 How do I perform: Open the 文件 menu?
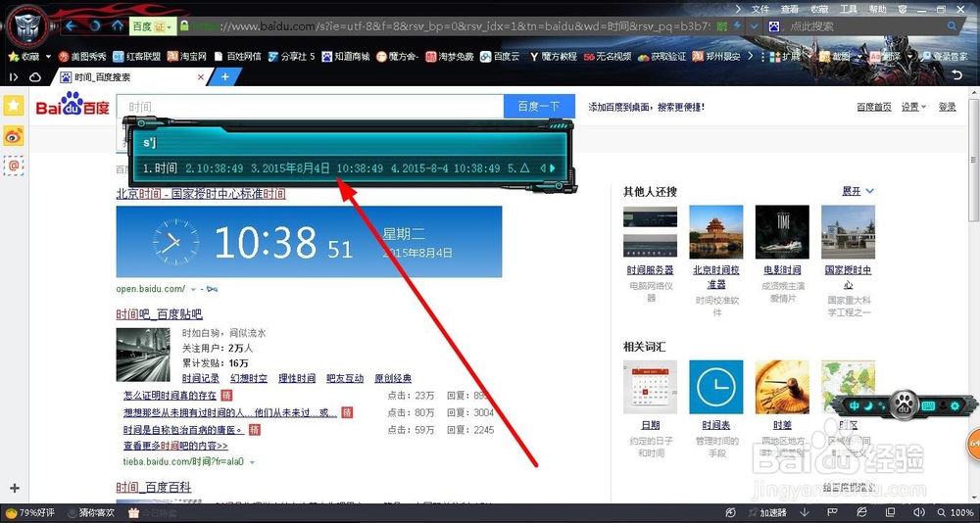(760, 9)
